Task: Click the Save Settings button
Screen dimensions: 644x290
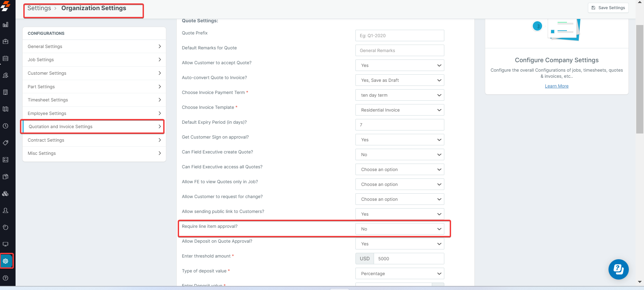Action: 608,8
